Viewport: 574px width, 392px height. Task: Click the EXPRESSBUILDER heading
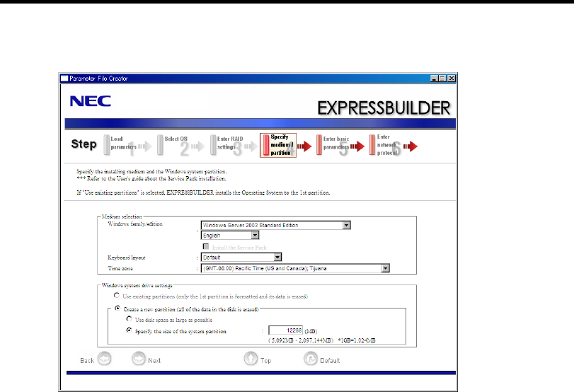tap(384, 108)
